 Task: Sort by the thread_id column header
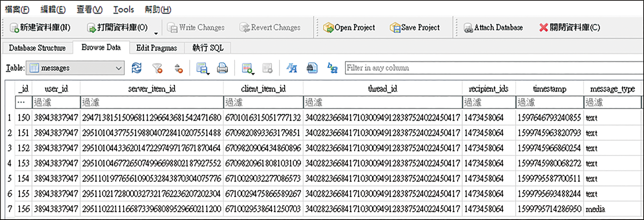[x=383, y=89]
